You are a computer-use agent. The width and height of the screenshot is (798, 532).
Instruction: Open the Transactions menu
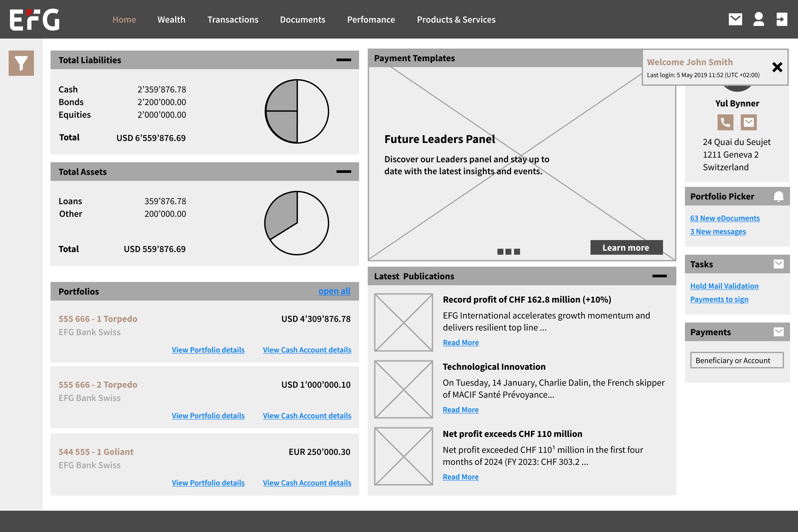pyautogui.click(x=233, y=20)
